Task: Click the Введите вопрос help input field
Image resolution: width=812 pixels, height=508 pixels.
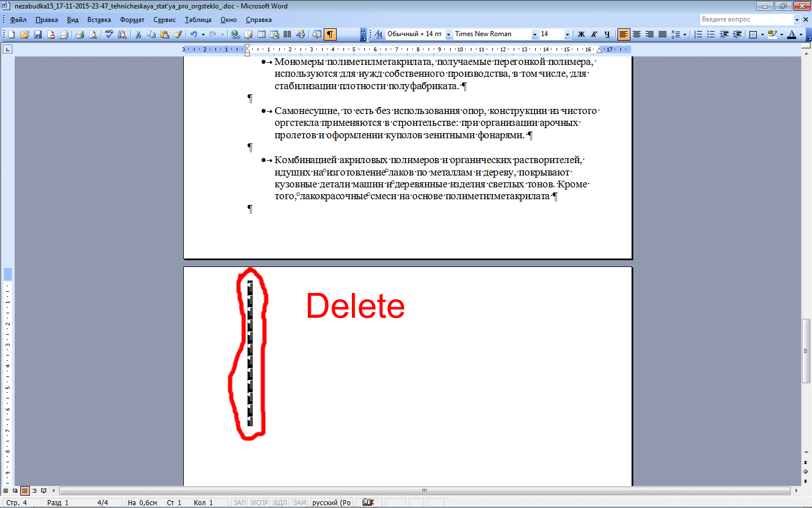Action: 747,19
